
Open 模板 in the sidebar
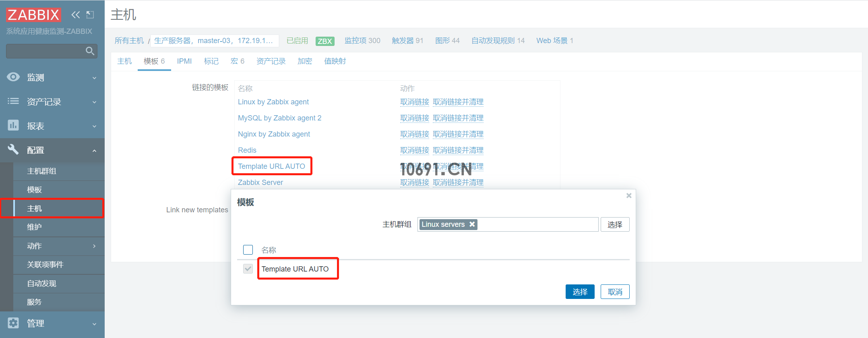coord(59,190)
